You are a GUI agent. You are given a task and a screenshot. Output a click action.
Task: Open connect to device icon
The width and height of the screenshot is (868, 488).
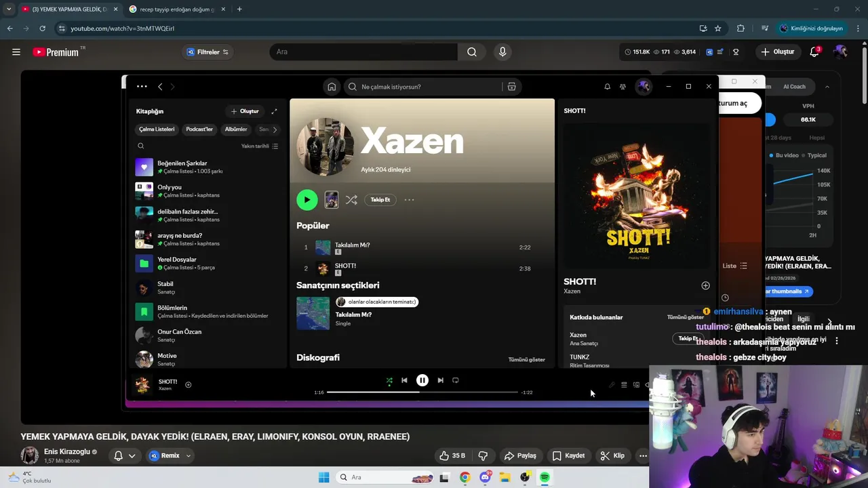pyautogui.click(x=636, y=385)
